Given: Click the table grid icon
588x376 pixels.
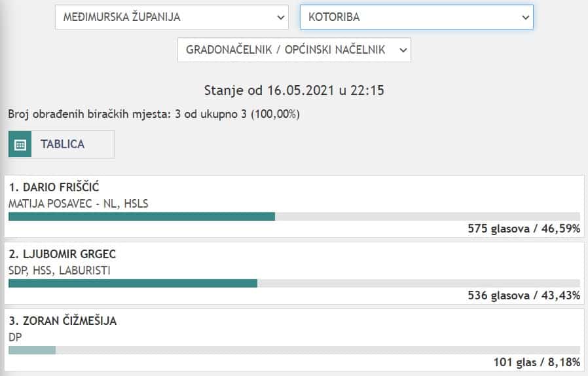Looking at the screenshot, I should [x=20, y=145].
